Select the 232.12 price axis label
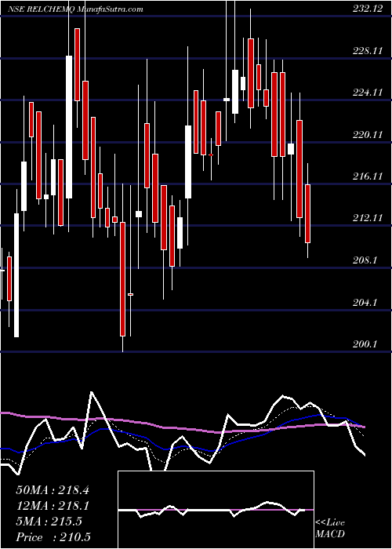The image size is (392, 549). (367, 9)
